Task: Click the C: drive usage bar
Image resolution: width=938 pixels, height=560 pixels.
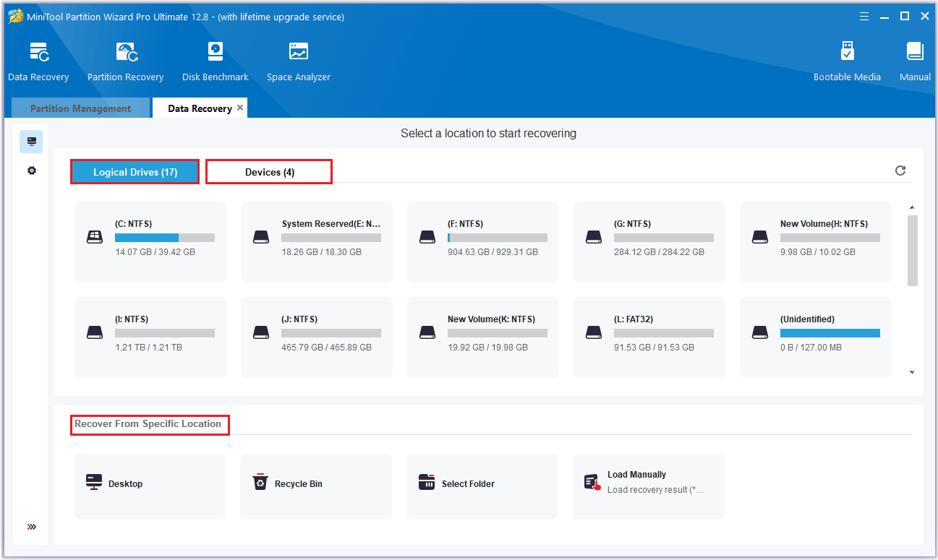Action: (x=165, y=238)
